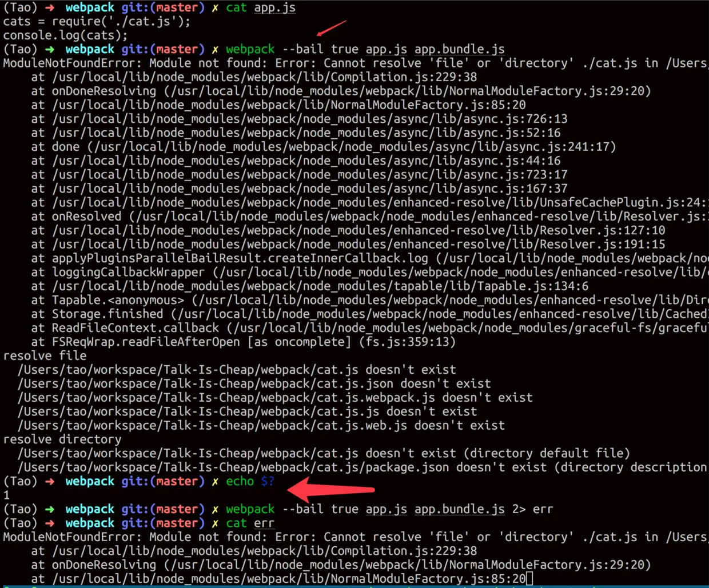Click the line cats = require('./cat.js');

pos(97,22)
